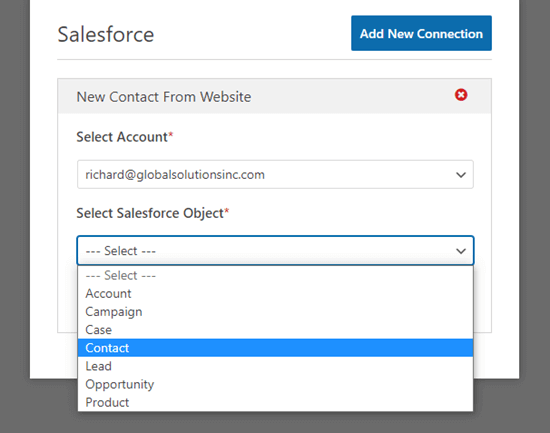
Task: Click the Salesforce heading text
Action: tap(106, 34)
